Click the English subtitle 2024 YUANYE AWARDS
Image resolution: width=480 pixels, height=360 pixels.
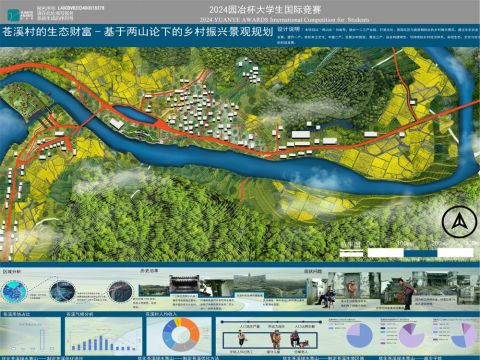click(232, 20)
